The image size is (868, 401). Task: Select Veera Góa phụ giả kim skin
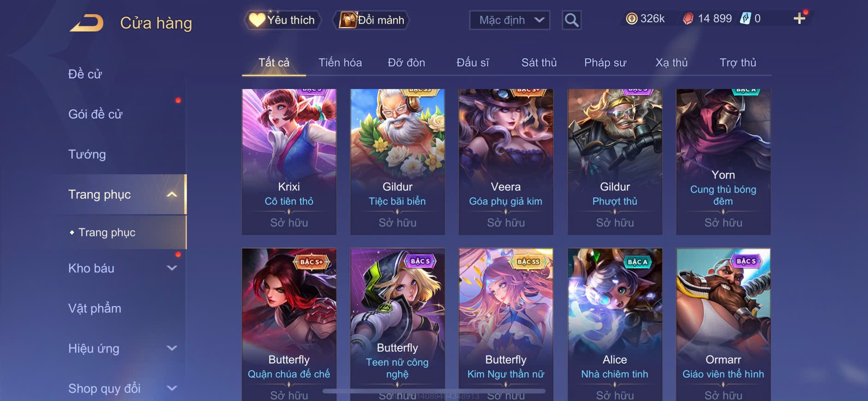pos(506,162)
